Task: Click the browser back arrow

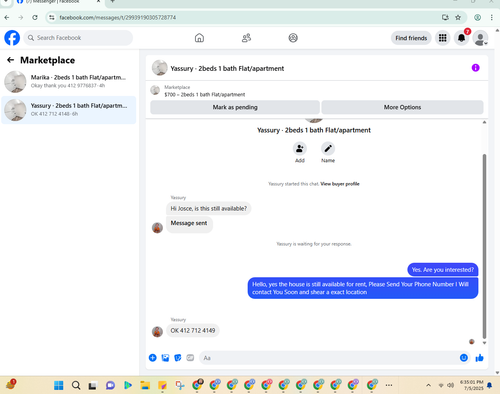Action: click(7, 17)
